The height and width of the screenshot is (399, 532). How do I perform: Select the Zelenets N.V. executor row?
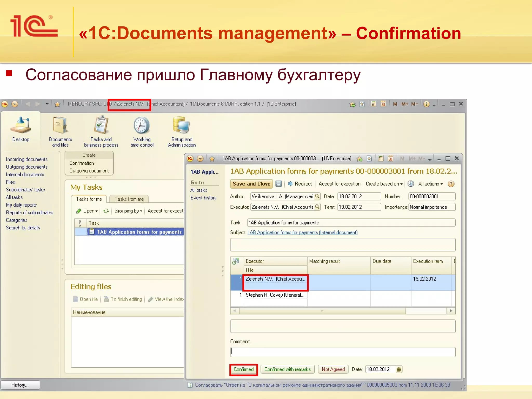coord(343,282)
